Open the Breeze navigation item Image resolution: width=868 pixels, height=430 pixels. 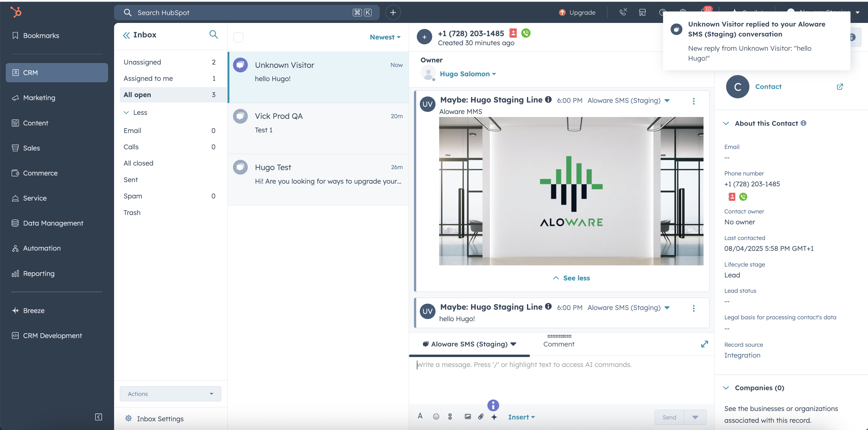[57, 311]
